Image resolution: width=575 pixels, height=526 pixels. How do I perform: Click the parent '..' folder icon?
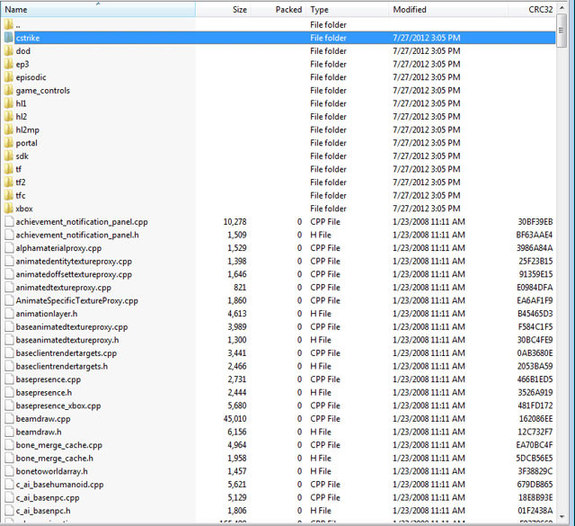point(9,25)
